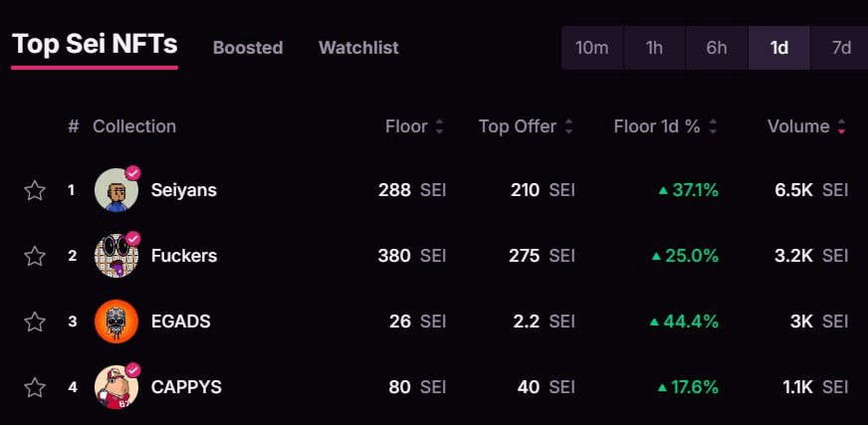Click the Fuckers collection avatar icon
Image resolution: width=868 pixels, height=425 pixels.
point(116,256)
